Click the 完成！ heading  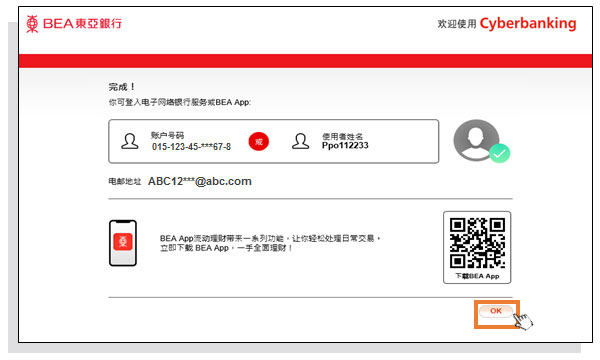(122, 87)
